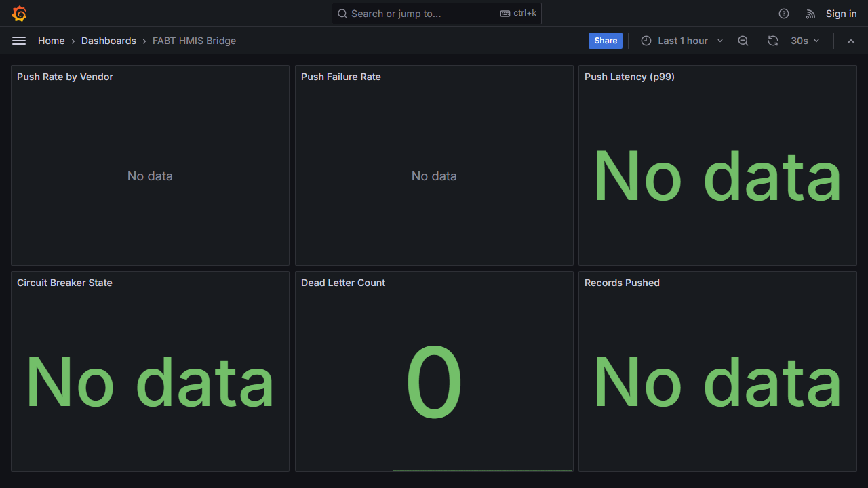Open the 30s refresh interval dropdown
Viewport: 868px width, 488px height.
[x=804, y=41]
